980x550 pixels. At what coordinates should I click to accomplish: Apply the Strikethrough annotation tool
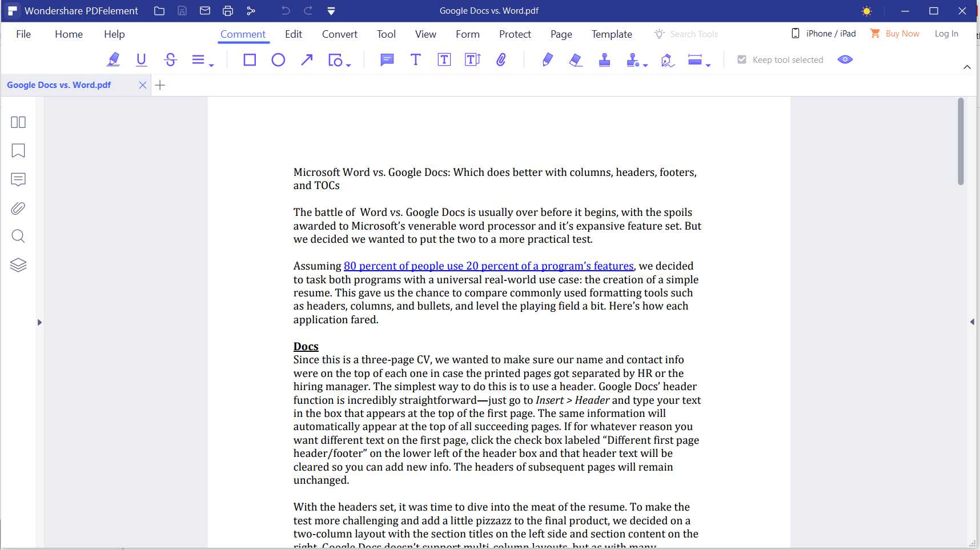click(171, 59)
